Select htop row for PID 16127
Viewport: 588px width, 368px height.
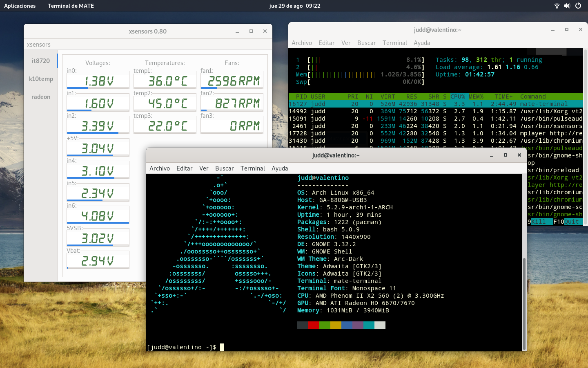[436, 104]
